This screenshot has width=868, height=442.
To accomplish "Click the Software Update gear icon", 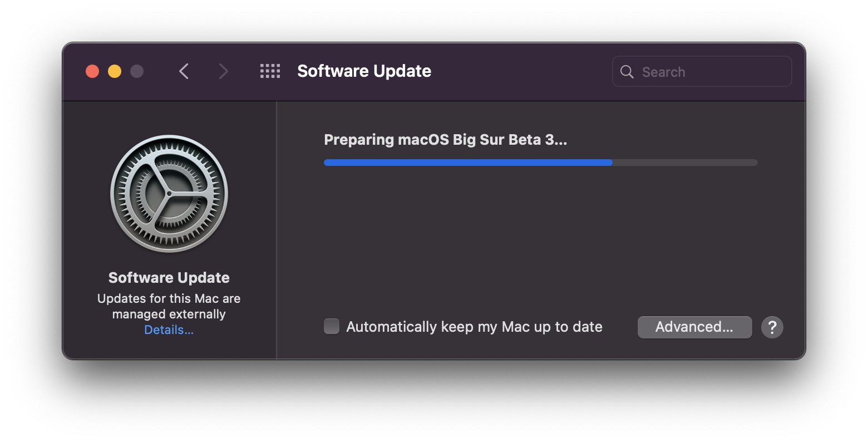I will tap(169, 194).
